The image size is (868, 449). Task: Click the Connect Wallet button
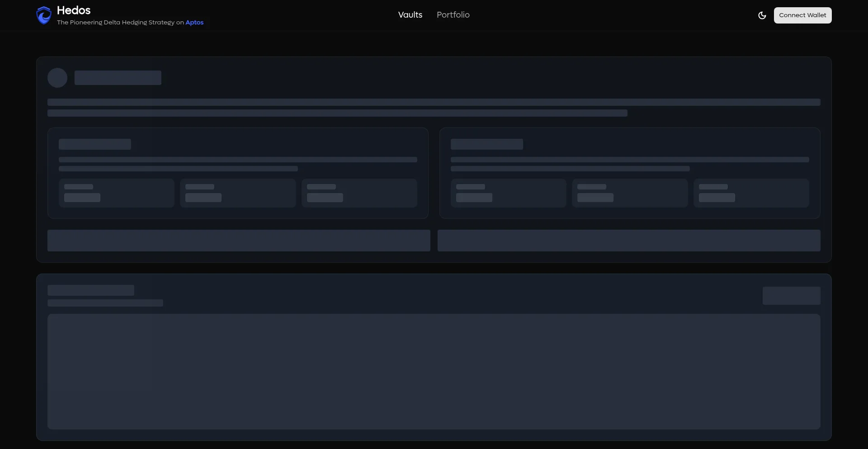click(802, 15)
